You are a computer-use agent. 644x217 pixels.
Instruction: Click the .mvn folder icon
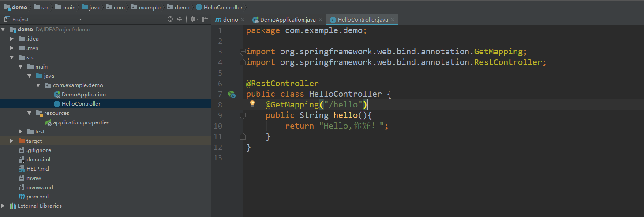click(22, 48)
